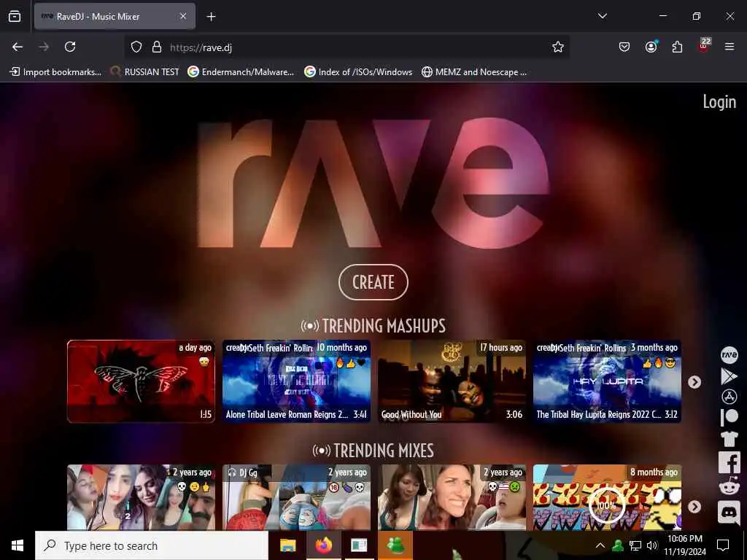Click the URL address bar
The image size is (747, 560).
pos(347,47)
